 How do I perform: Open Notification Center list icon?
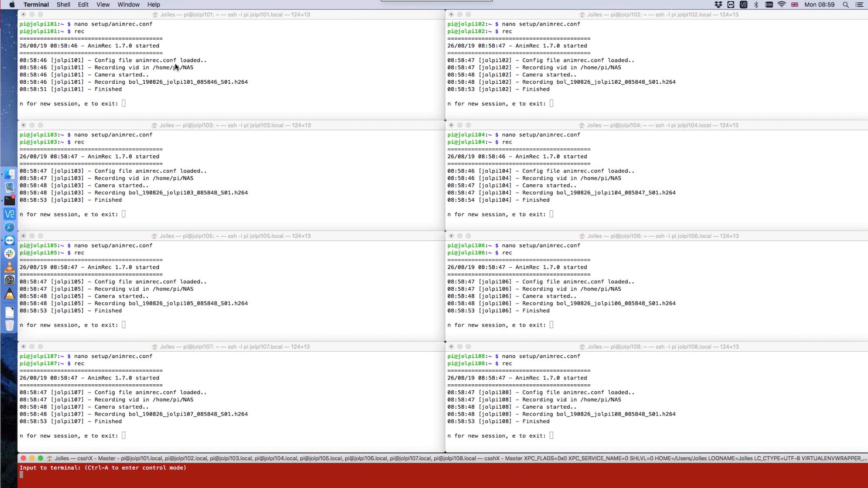[x=859, y=4]
